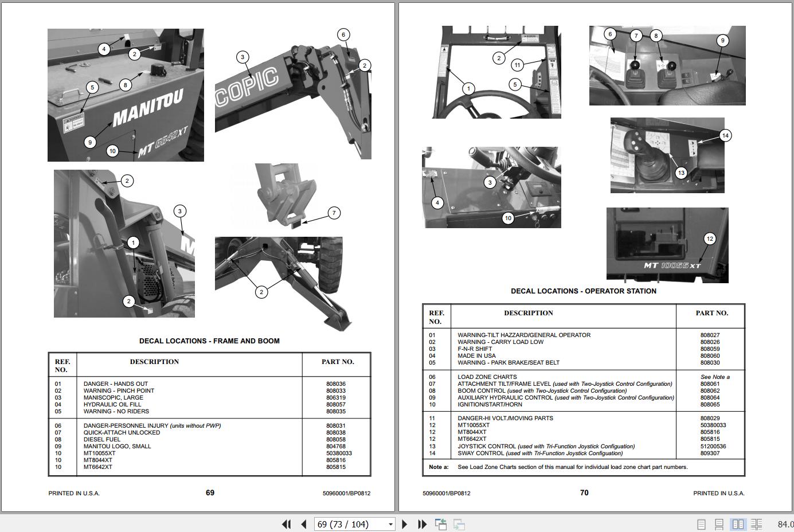Click 'WARNING-TILT HAZZARD/GENERAL OPERATOR' description

coord(524,335)
